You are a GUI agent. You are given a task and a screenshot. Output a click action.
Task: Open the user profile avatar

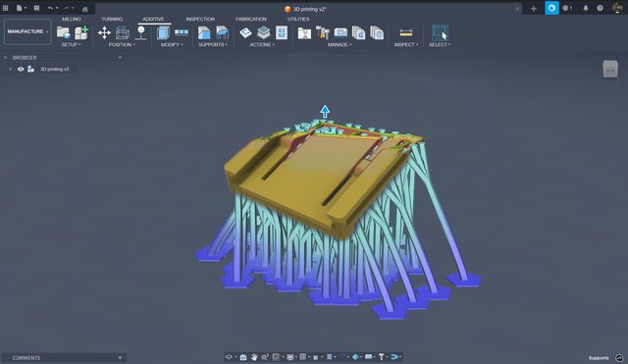click(617, 8)
